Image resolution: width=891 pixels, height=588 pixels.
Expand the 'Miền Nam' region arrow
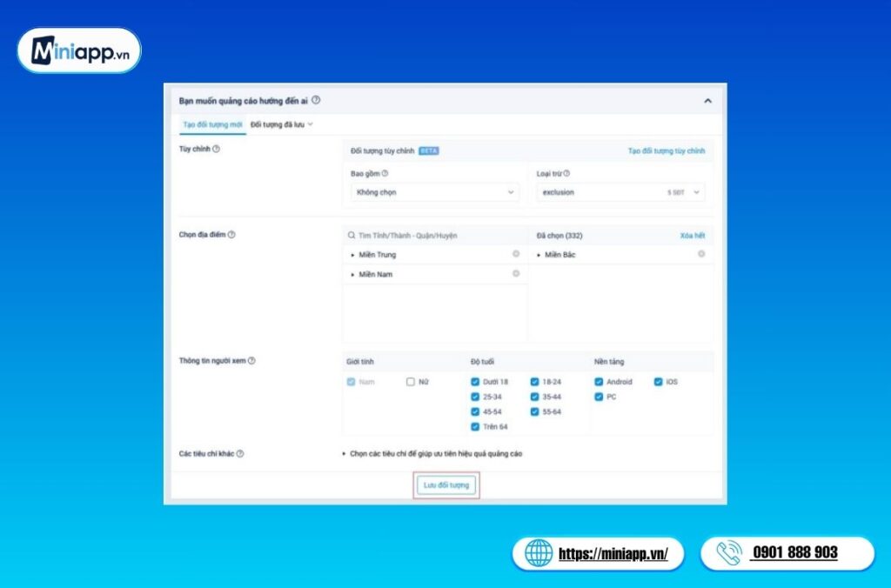353,274
